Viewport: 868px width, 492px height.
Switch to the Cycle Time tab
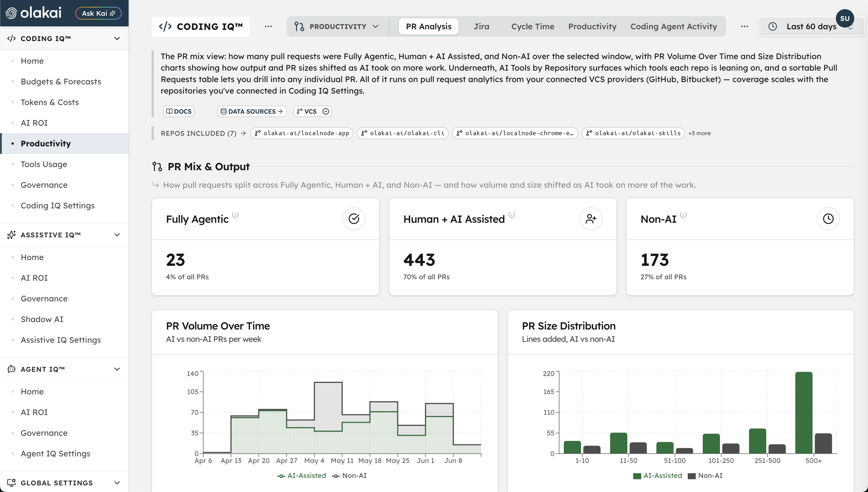[532, 26]
